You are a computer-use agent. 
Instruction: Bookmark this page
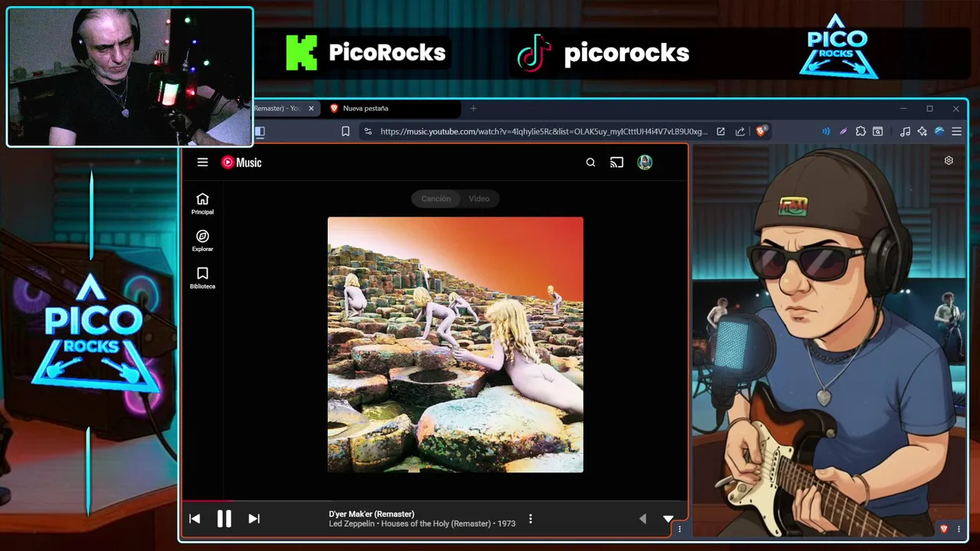(345, 132)
